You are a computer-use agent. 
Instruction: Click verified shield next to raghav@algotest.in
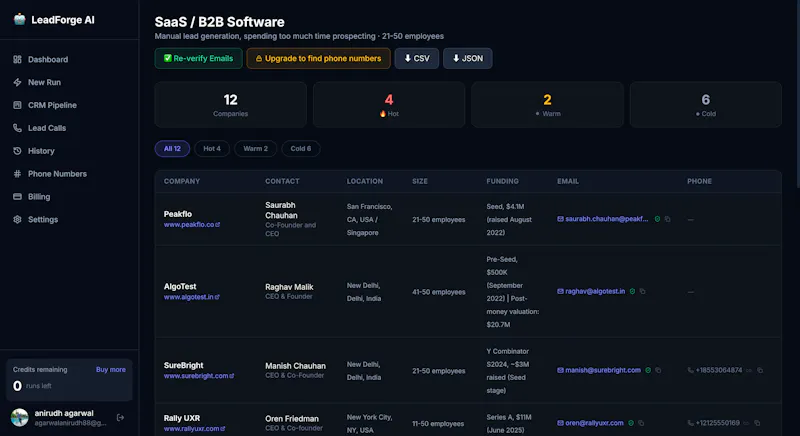click(632, 291)
